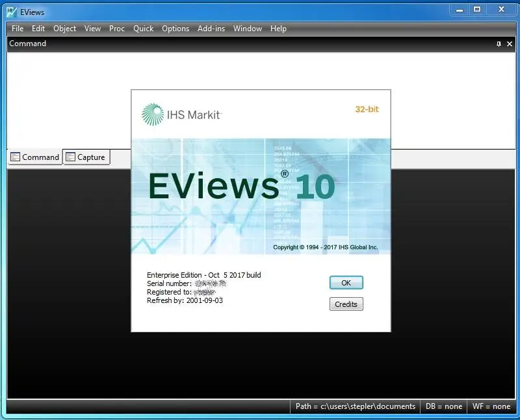Close the Command panel
This screenshot has width=520, height=420.
point(510,44)
